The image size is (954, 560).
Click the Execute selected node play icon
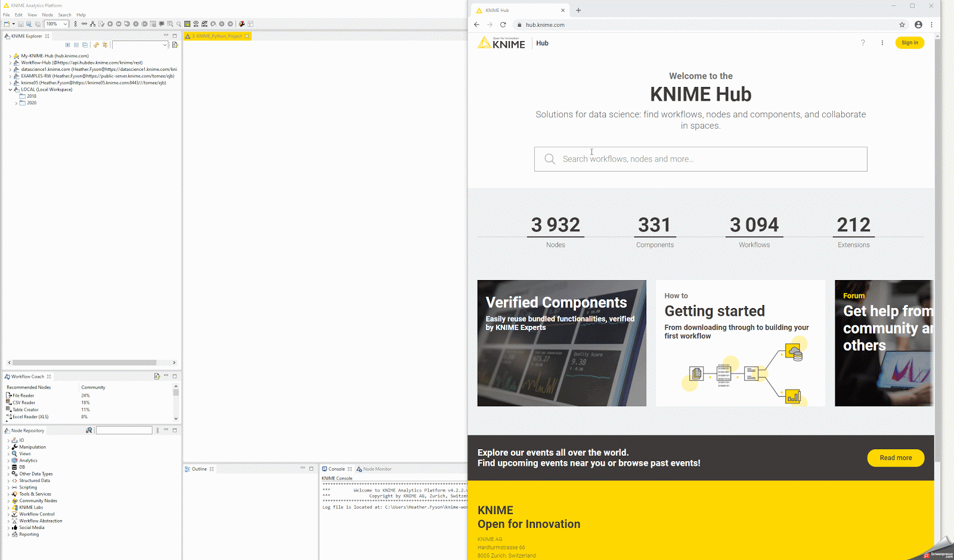(110, 24)
